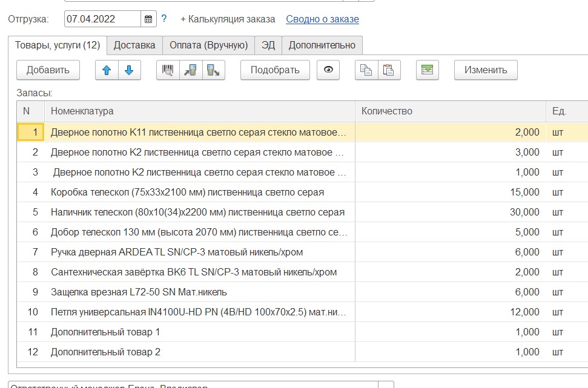Click the unload to data terminal icon

point(214,70)
